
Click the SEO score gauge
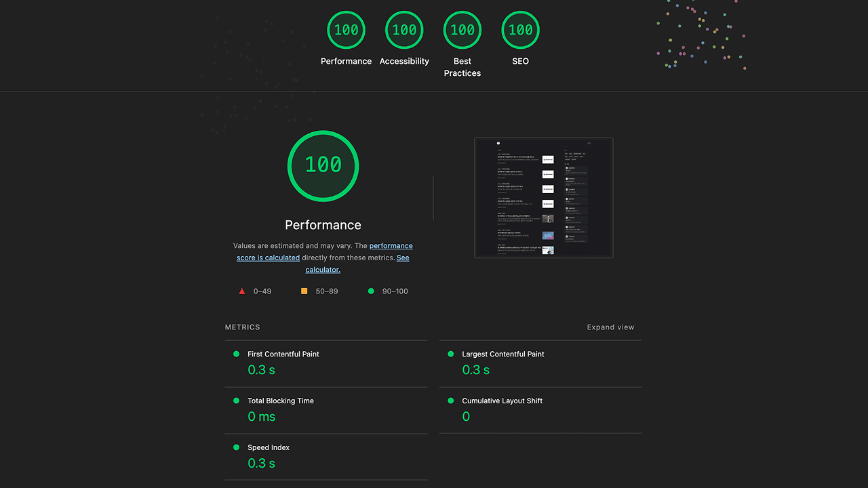click(520, 30)
